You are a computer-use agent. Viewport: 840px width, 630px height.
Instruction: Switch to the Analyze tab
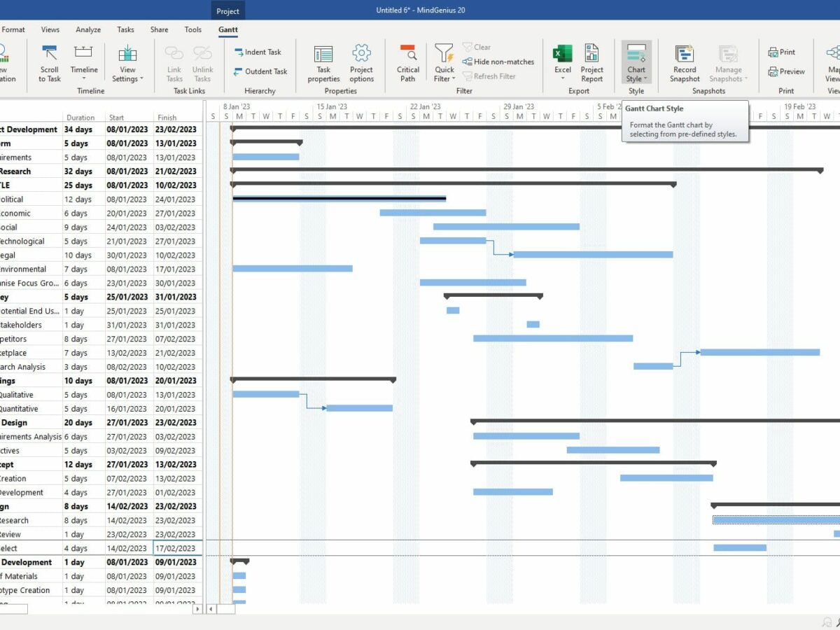coord(88,30)
